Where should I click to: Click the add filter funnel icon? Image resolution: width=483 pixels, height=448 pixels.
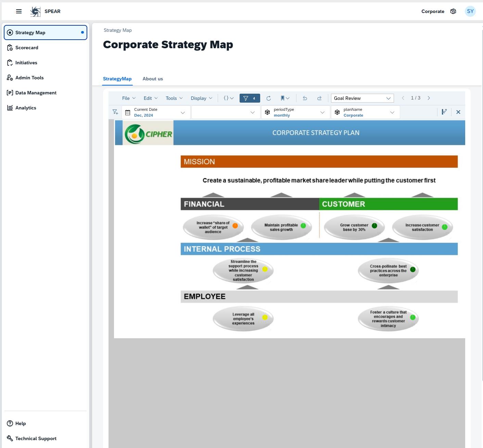click(115, 112)
